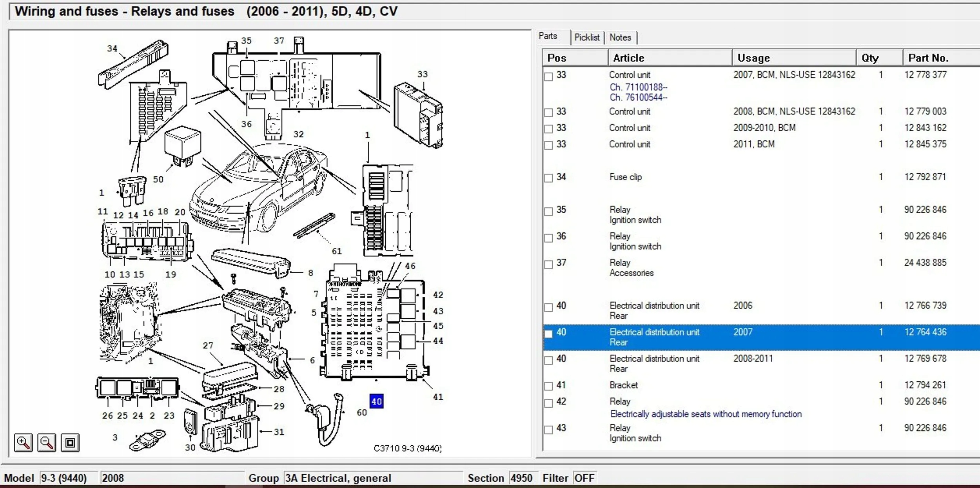Image resolution: width=980 pixels, height=488 pixels.
Task: Tick checkbox for part 12 843 162
Action: point(548,129)
